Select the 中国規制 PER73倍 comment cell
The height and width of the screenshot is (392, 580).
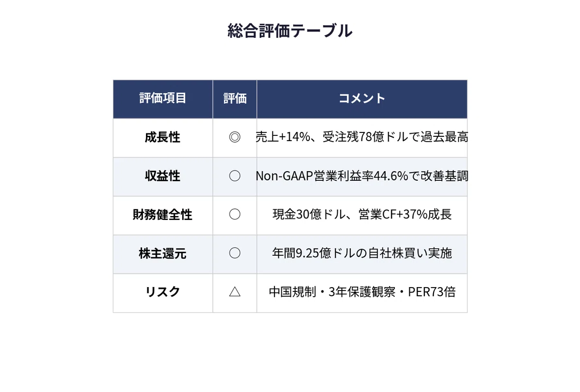pos(362,293)
